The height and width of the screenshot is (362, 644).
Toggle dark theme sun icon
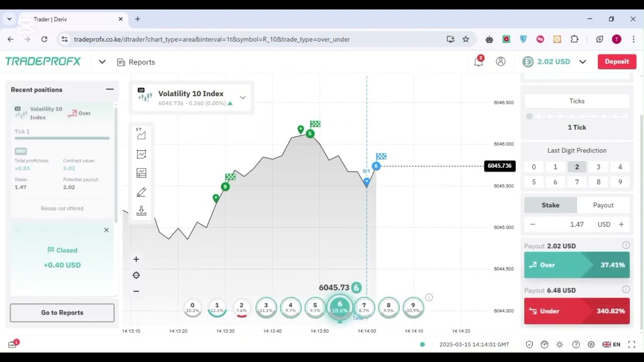click(559, 344)
